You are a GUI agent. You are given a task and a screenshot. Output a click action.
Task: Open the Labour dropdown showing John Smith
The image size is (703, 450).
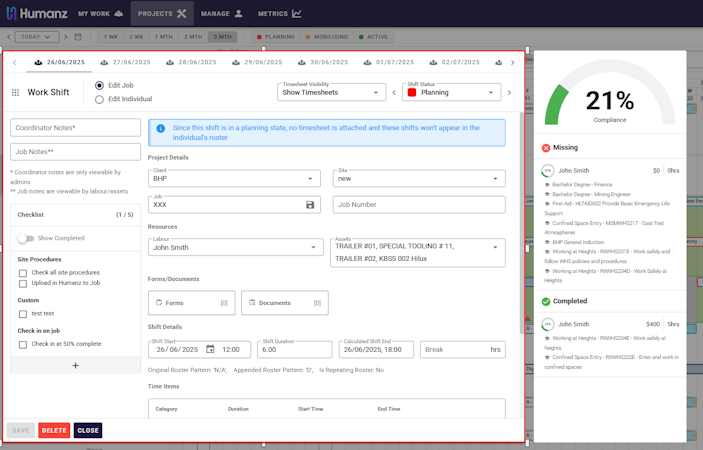pos(235,247)
